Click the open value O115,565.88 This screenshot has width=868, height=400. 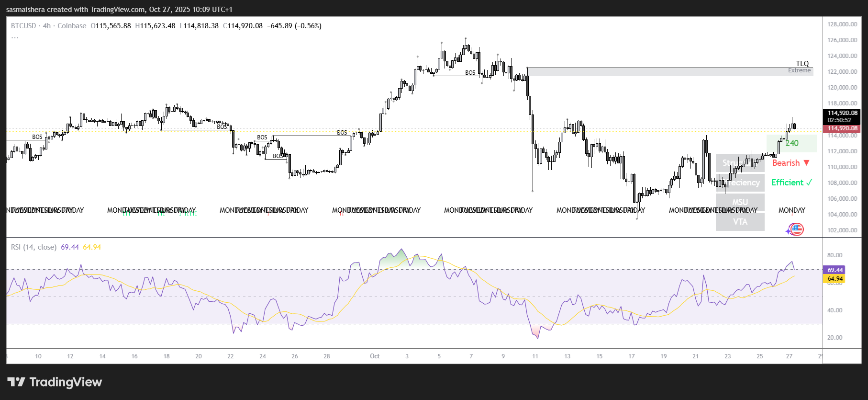111,26
